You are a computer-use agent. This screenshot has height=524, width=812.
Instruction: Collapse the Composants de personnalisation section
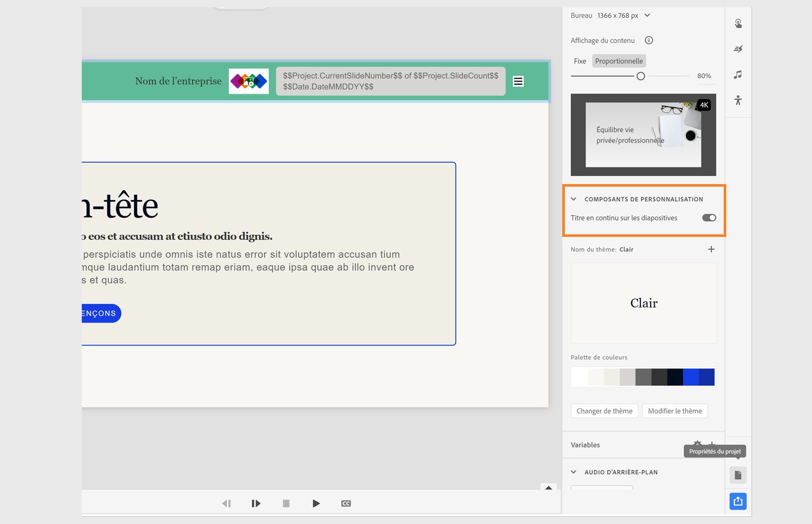(x=573, y=199)
